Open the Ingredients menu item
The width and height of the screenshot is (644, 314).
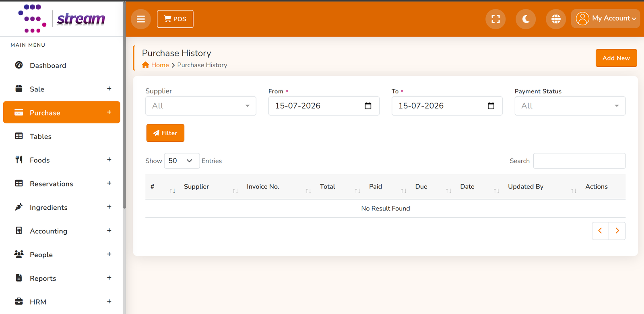coord(62,207)
